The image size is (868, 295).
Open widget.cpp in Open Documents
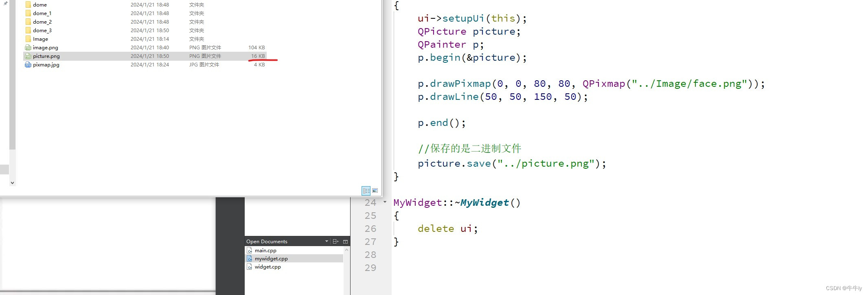pos(267,267)
